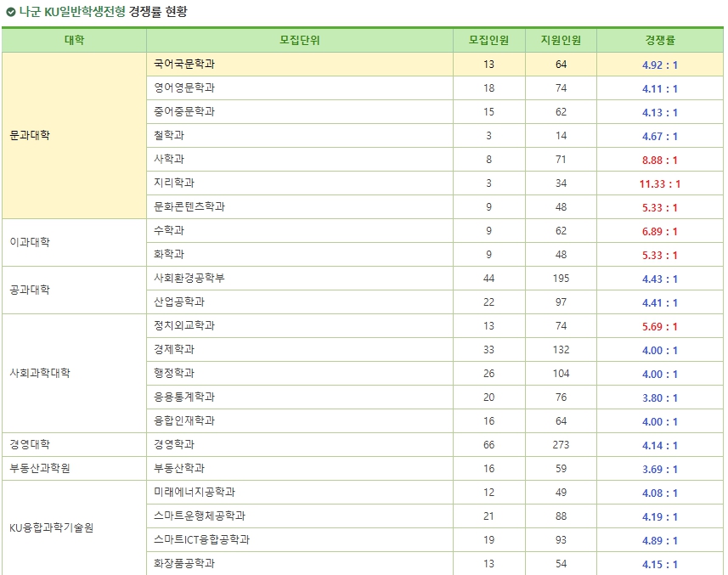Select the 미래에너지공학과 row
The width and height of the screenshot is (728, 575).
435,493
